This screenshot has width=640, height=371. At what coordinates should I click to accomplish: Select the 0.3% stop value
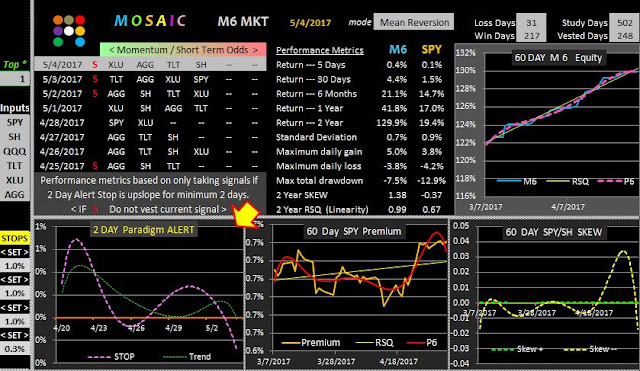point(15,349)
